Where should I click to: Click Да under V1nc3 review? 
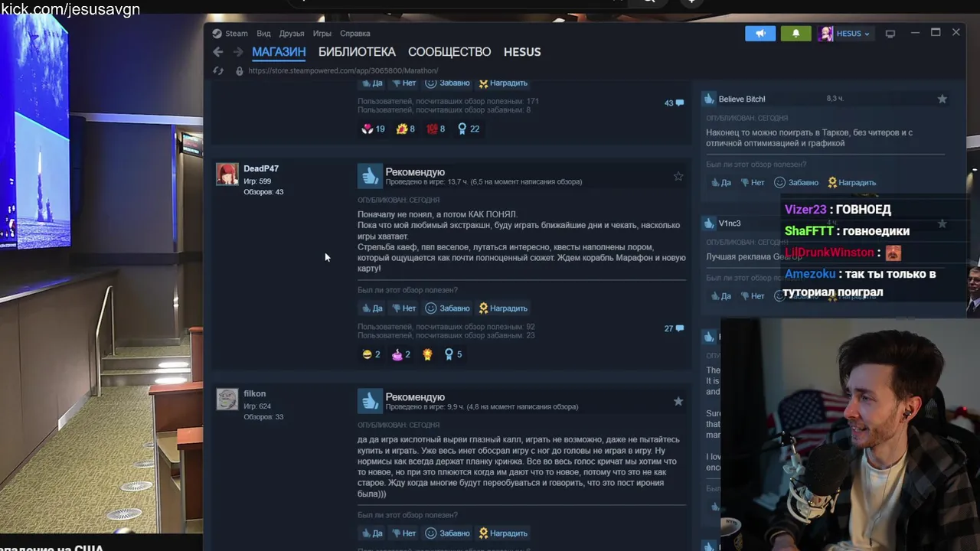(720, 296)
